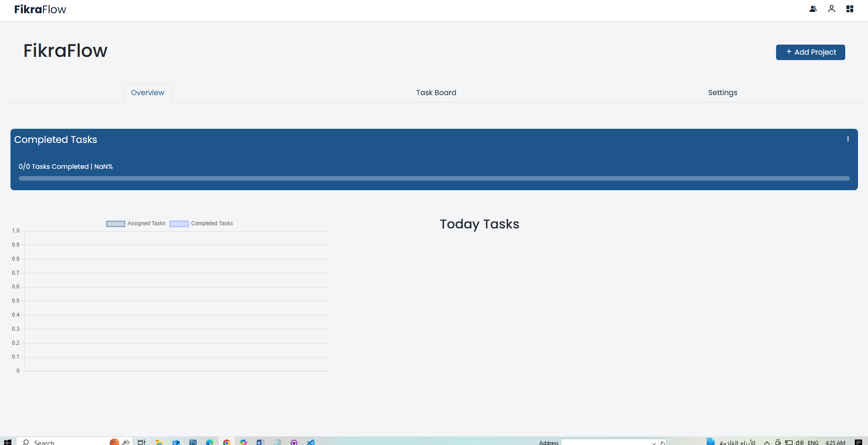Expand the taskbar Address dropdown arrow
This screenshot has height=445, width=868.
pyautogui.click(x=654, y=443)
